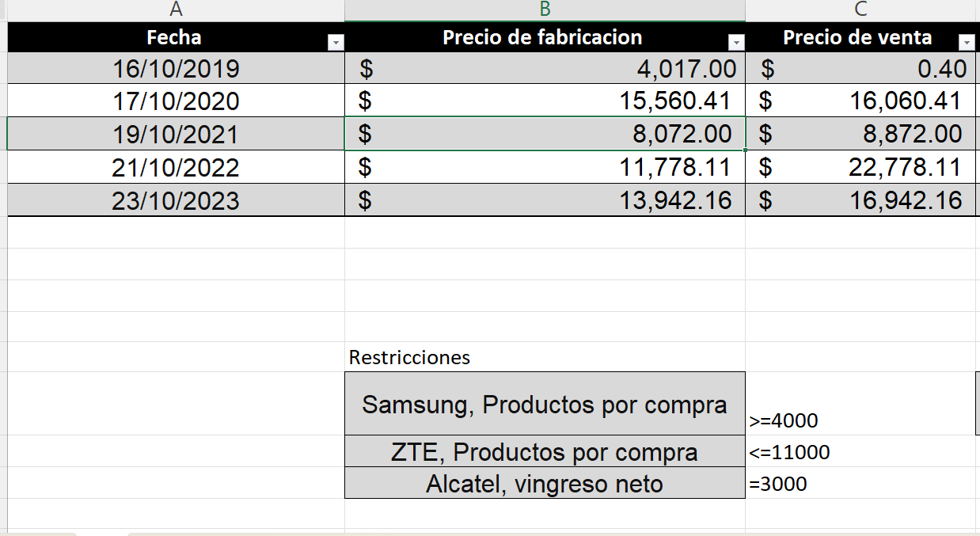Click the cell showing 15,560.41
This screenshot has height=536, width=980.
[x=545, y=101]
